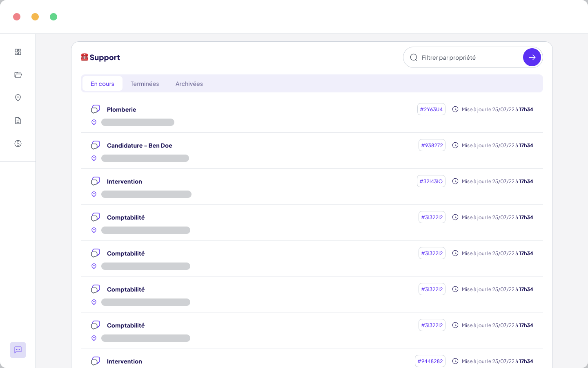Click the red window close dot
This screenshot has width=588, height=368.
tap(17, 17)
